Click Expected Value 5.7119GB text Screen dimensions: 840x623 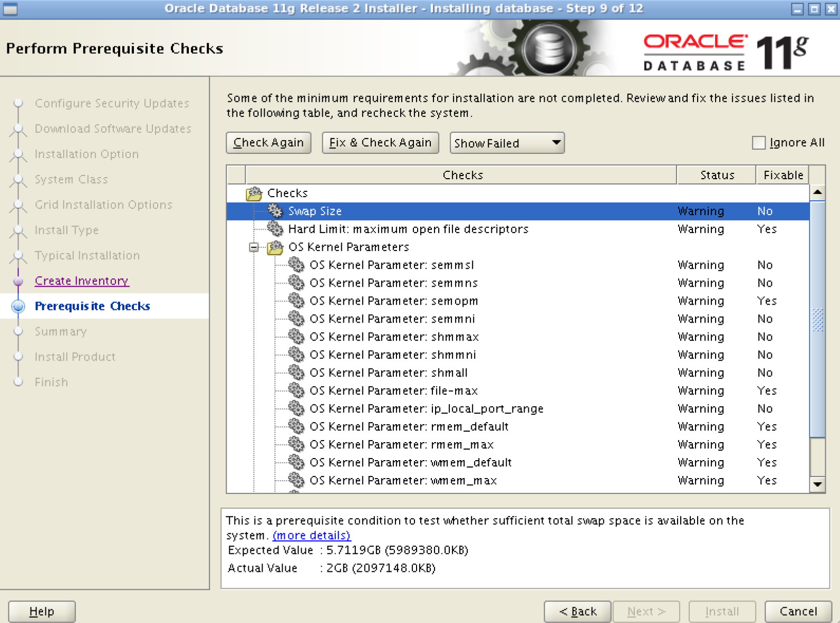(x=348, y=550)
